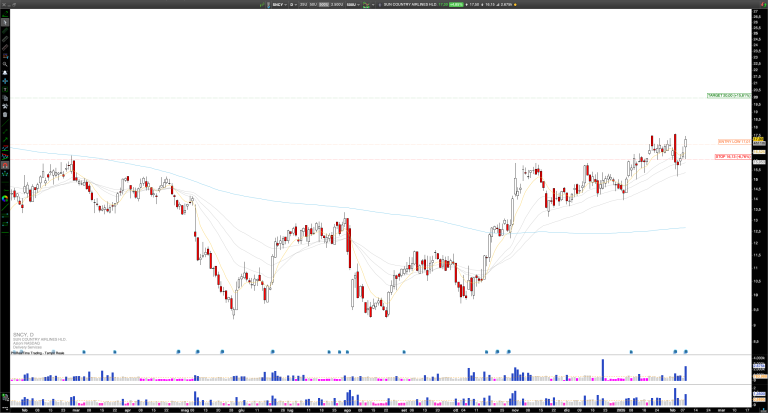The width and height of the screenshot is (768, 413).
Task: Open the SNCY symbol dropdown
Action: tap(280, 5)
